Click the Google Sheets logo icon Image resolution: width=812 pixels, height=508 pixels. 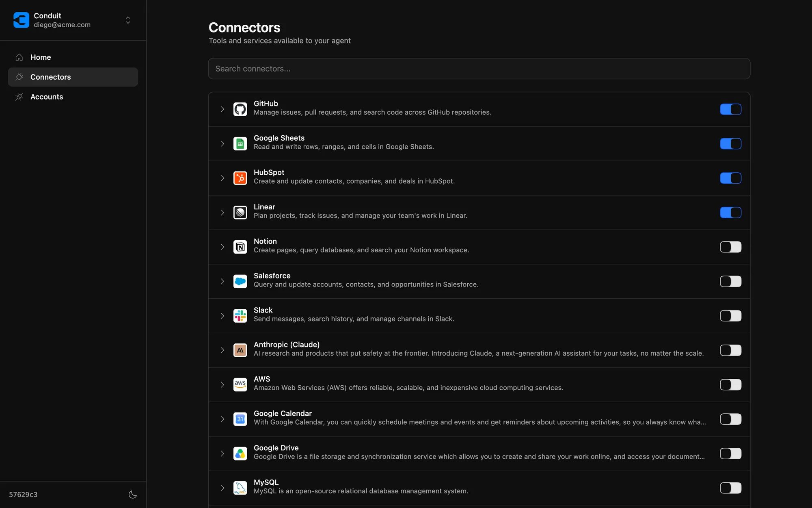pos(240,144)
